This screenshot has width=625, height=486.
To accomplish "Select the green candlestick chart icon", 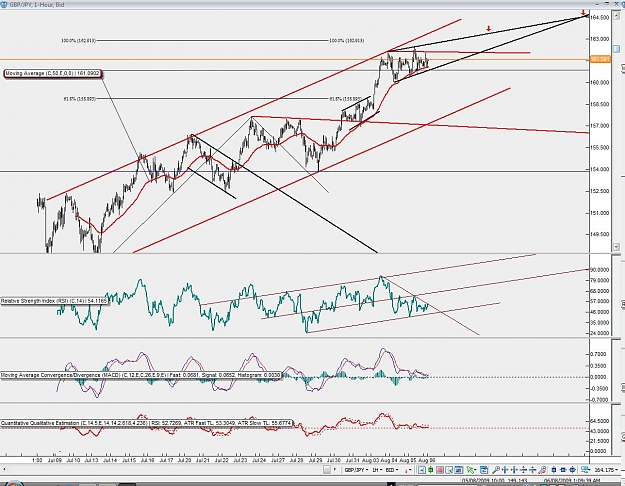I will point(430,470).
